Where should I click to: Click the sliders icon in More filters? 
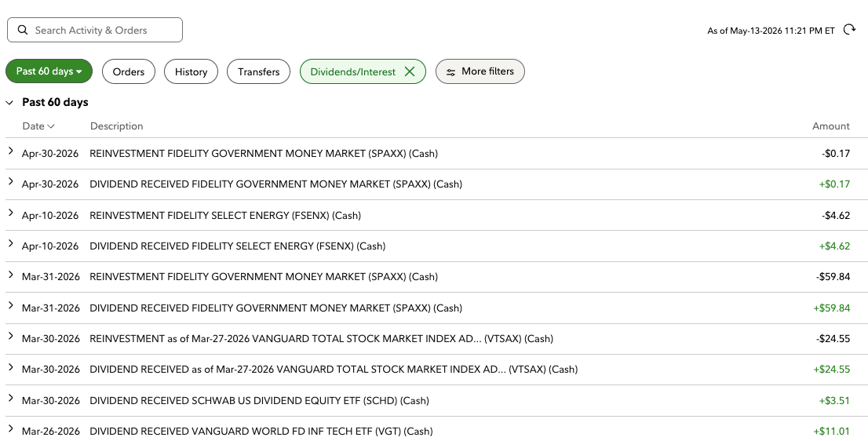[x=451, y=72]
